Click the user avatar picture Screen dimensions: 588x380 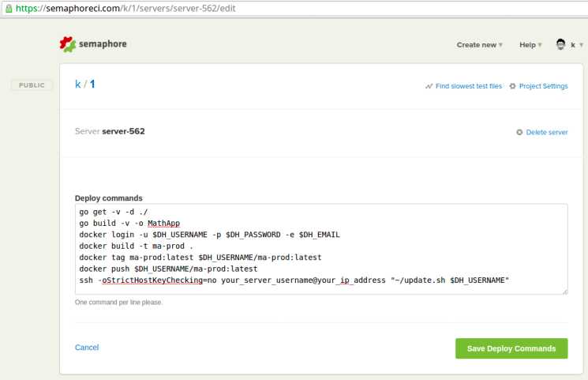tap(561, 44)
